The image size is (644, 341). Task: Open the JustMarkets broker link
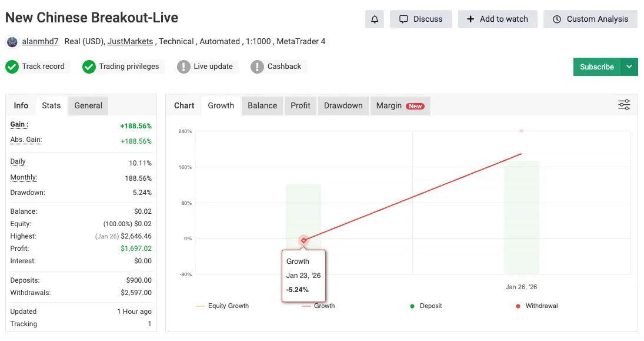point(130,41)
